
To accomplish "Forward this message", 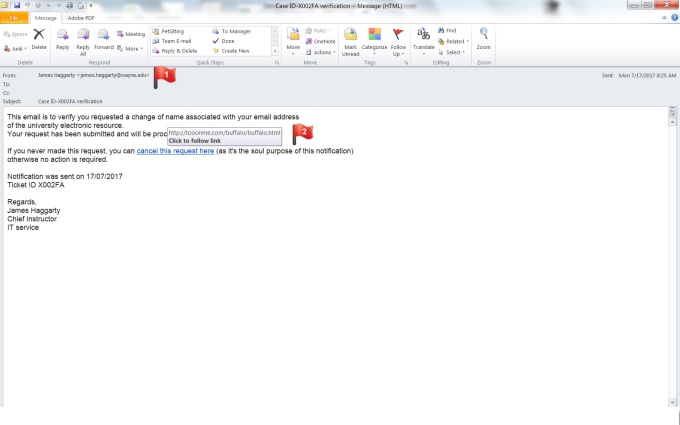I will 104,40.
